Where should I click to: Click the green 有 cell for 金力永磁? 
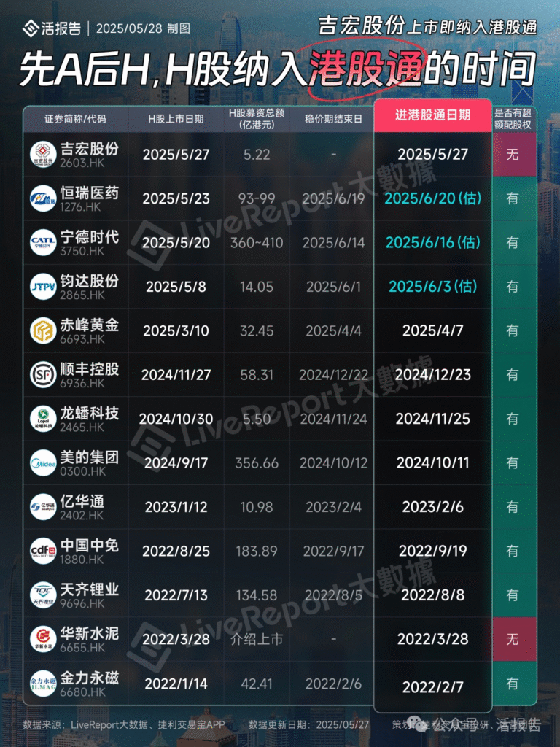[x=513, y=683]
